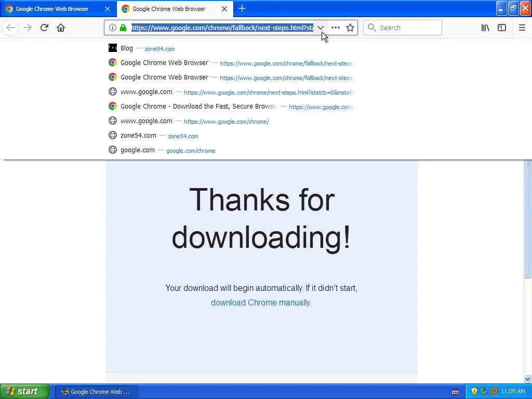532x399 pixels.
Task: Select the selected URL in address bar
Action: point(222,28)
